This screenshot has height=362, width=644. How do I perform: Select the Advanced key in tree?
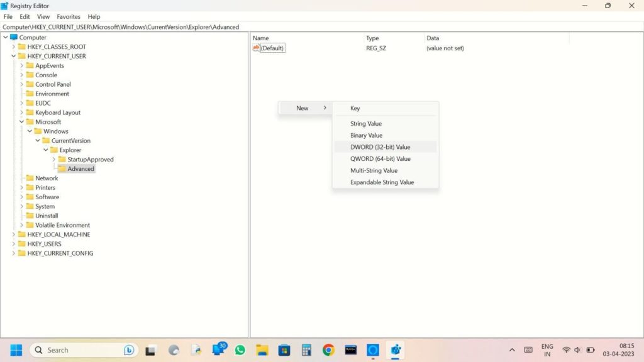pyautogui.click(x=80, y=169)
